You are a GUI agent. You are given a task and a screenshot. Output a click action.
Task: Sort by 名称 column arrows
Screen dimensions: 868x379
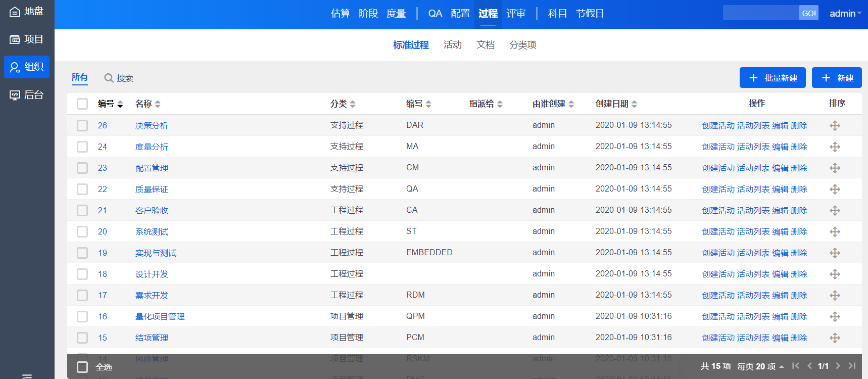pyautogui.click(x=158, y=104)
